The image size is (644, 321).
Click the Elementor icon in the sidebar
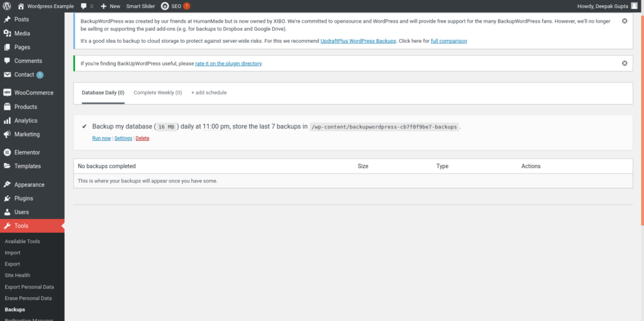(7, 152)
